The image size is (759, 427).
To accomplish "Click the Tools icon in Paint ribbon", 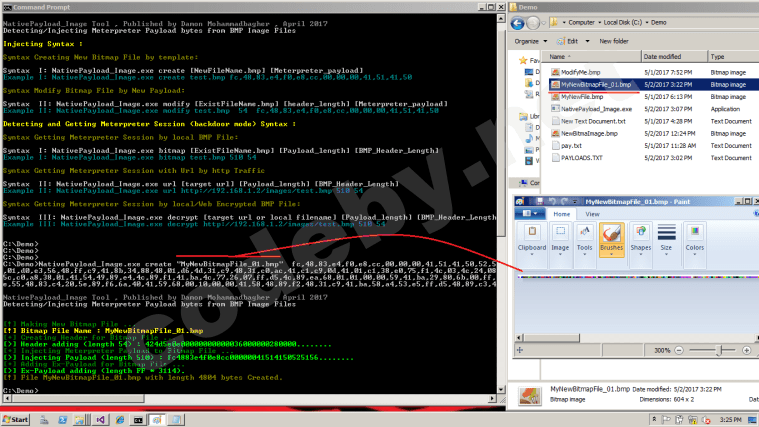I will coord(585,232).
